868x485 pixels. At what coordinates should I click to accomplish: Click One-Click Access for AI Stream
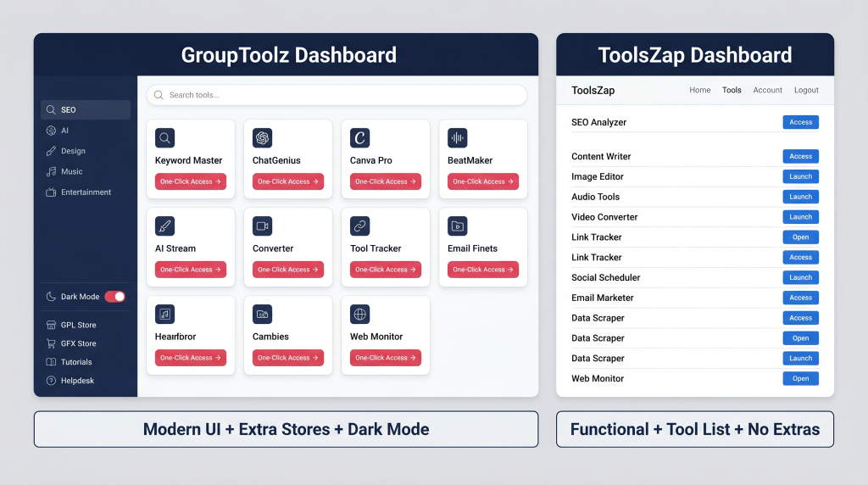(x=191, y=270)
